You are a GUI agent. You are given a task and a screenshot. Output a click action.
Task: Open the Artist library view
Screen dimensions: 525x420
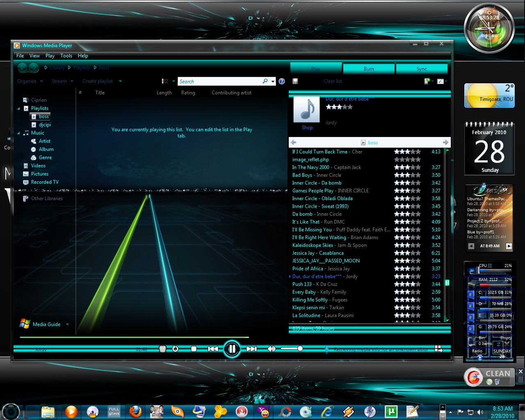point(41,141)
